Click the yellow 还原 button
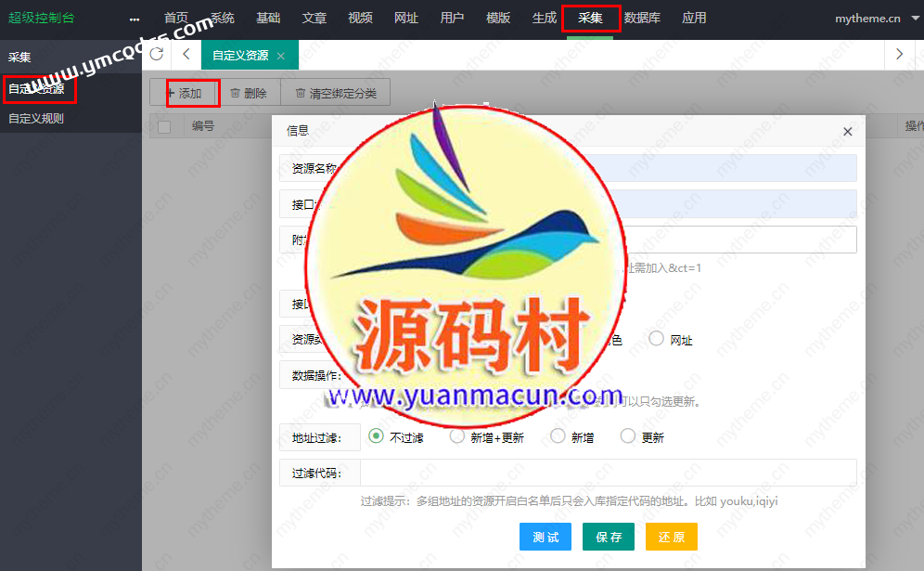Image resolution: width=924 pixels, height=571 pixels. pos(671,537)
